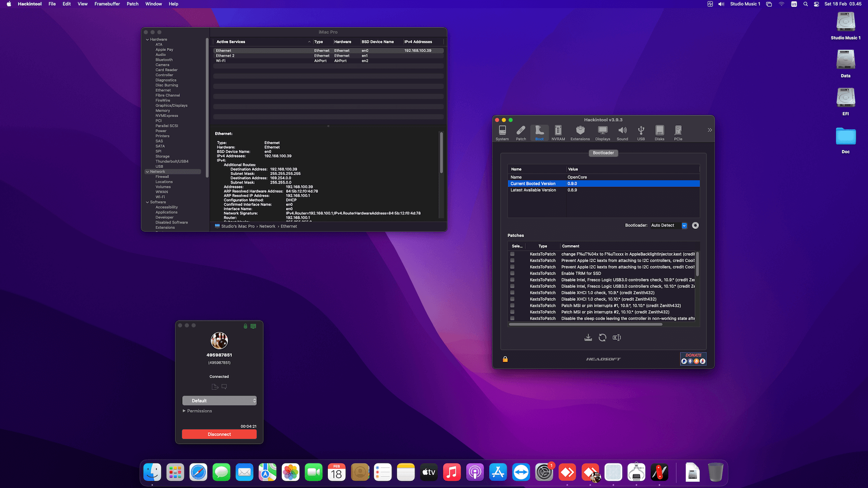
Task: Click the Ethernet details pane vertical scrollbar
Action: coord(441,152)
